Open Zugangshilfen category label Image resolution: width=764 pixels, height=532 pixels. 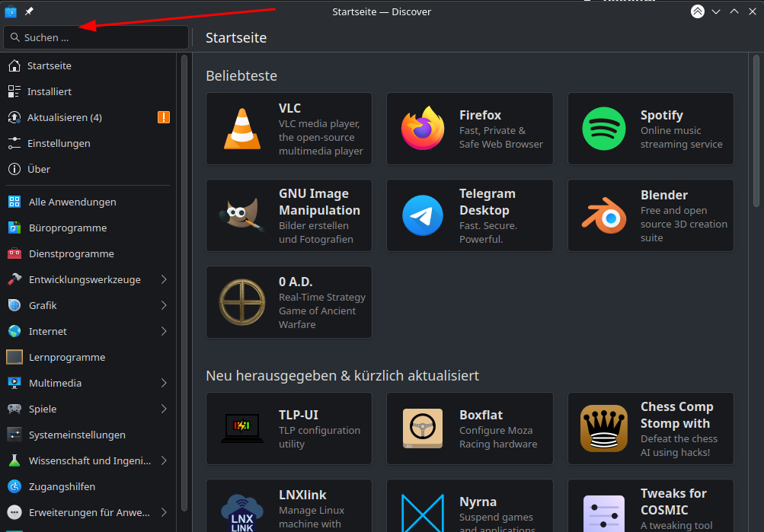(62, 486)
